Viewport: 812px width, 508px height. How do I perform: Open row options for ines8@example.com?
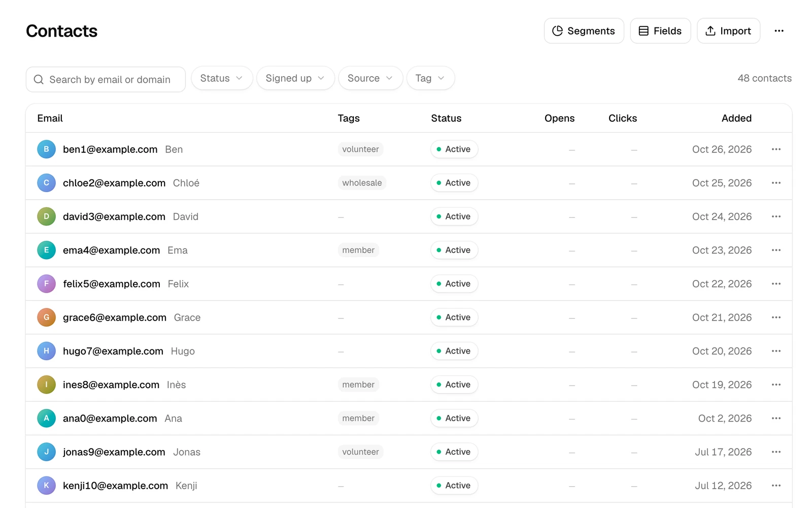pos(776,385)
